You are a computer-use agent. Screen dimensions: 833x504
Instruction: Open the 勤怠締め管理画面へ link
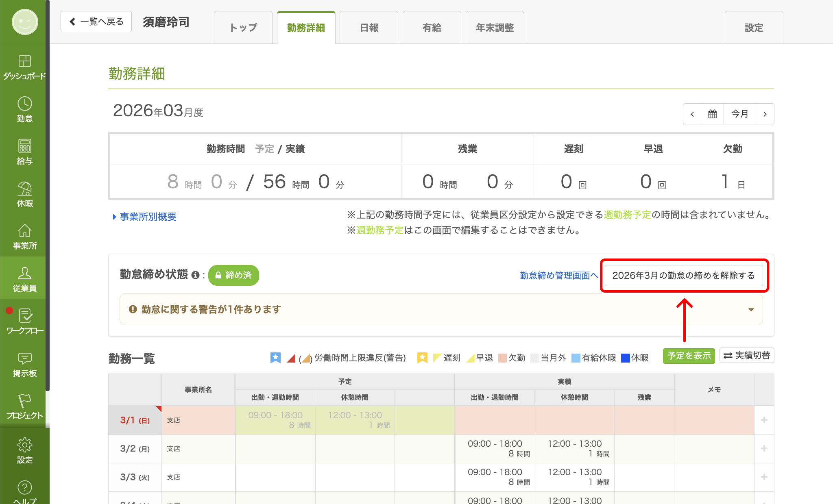(x=559, y=275)
